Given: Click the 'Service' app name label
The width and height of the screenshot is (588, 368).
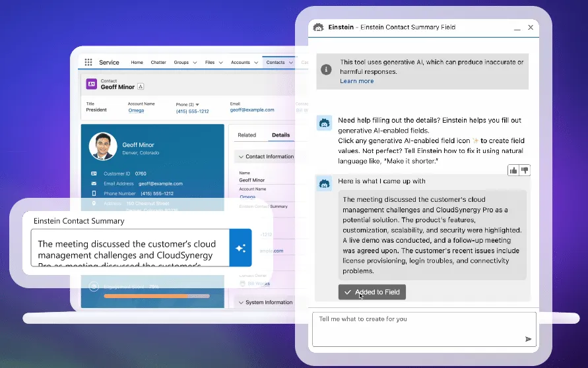Looking at the screenshot, I should click(109, 62).
